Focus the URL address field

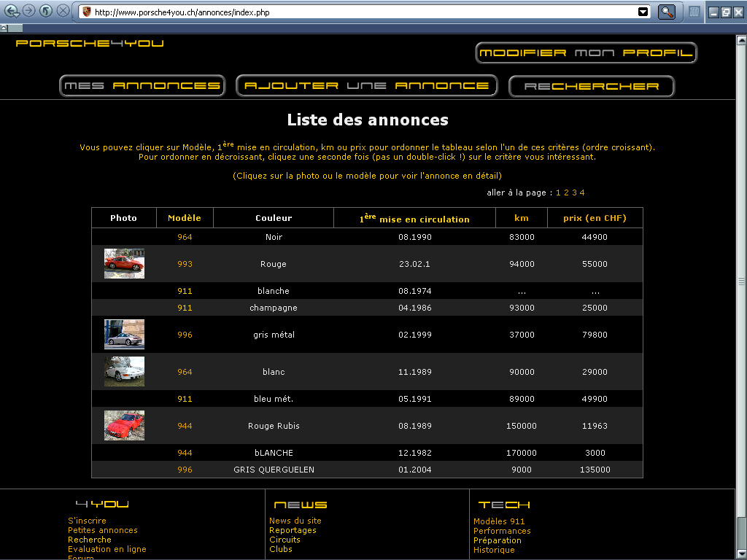point(365,12)
